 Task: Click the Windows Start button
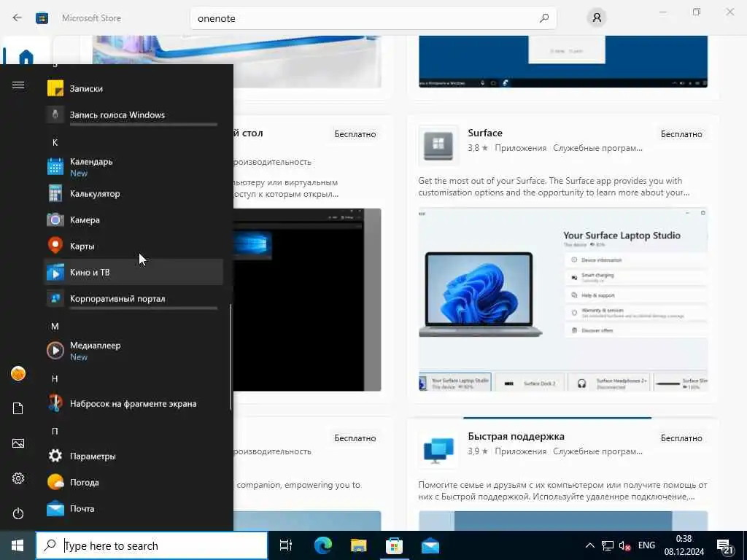[18, 545]
